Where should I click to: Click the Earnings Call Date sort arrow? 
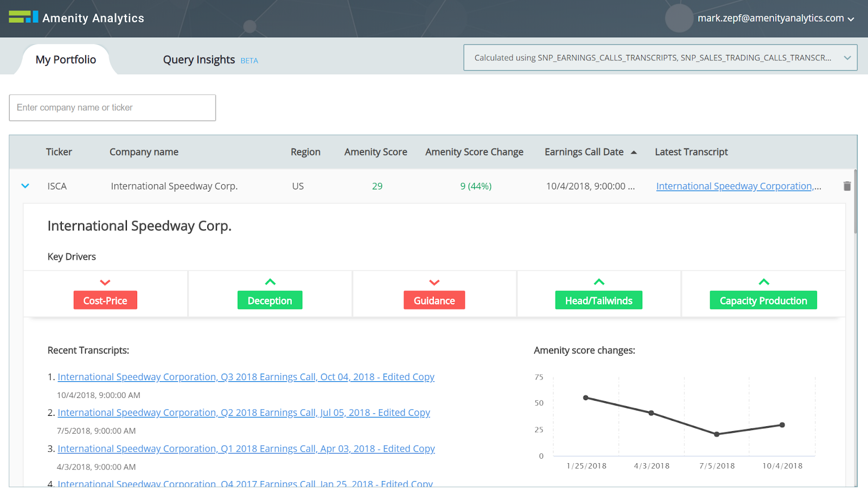634,153
